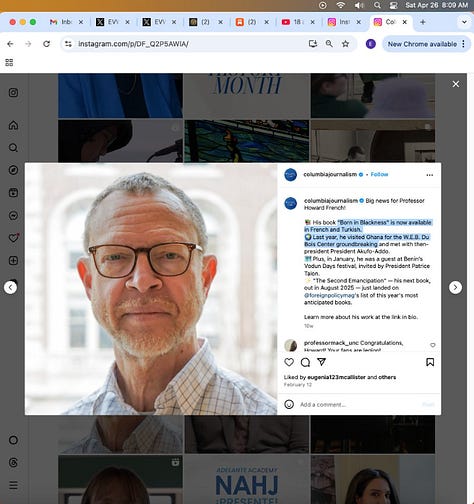Open macOS Control Center icon
Image resolution: width=474 pixels, height=504 pixels.
[x=394, y=5]
